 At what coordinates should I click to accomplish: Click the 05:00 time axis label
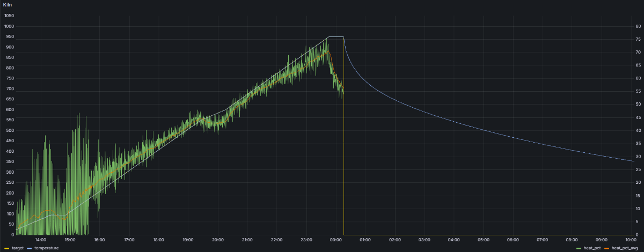pyautogui.click(x=484, y=240)
